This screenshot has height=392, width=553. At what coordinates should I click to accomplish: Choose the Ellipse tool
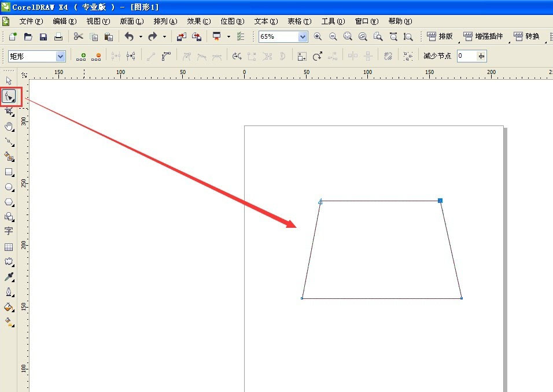(x=9, y=187)
